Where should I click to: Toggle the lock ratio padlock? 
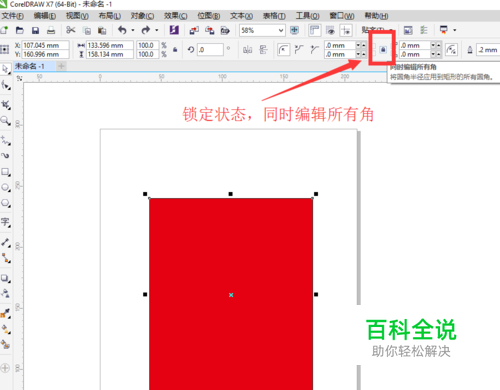(x=175, y=50)
